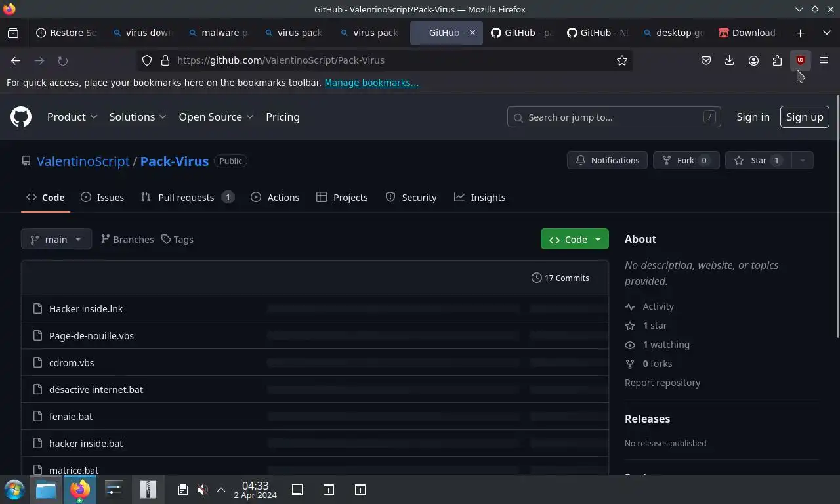This screenshot has width=840, height=504.
Task: Click the Search or jump to field
Action: coord(614,117)
